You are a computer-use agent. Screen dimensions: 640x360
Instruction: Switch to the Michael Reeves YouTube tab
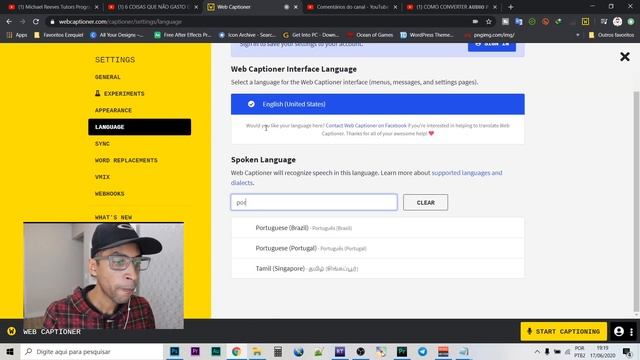(x=53, y=7)
